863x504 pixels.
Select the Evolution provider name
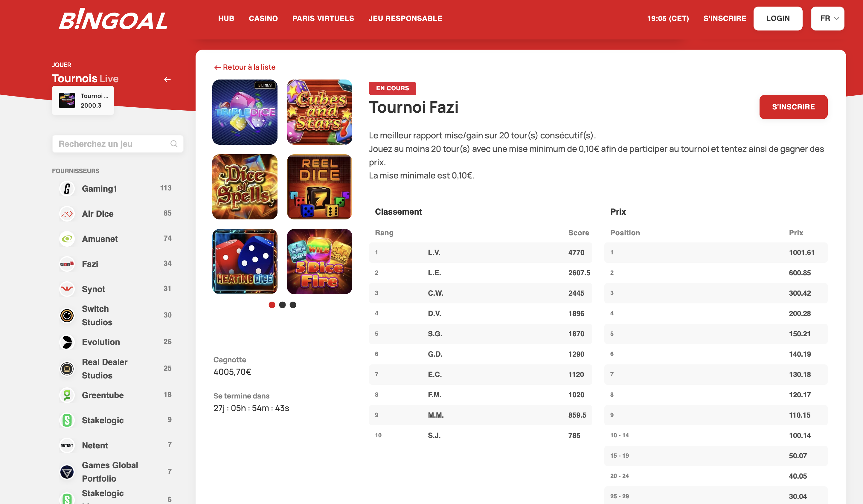click(x=101, y=342)
